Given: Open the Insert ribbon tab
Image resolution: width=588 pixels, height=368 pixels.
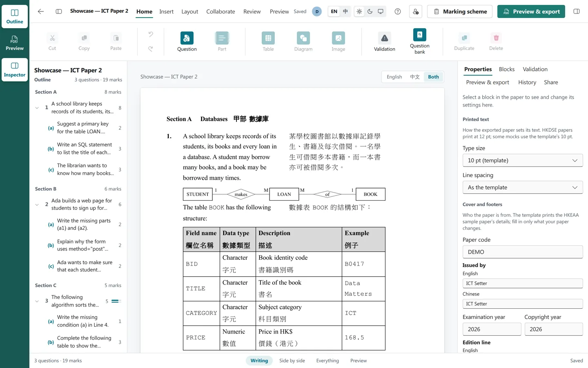Looking at the screenshot, I should click(x=166, y=11).
